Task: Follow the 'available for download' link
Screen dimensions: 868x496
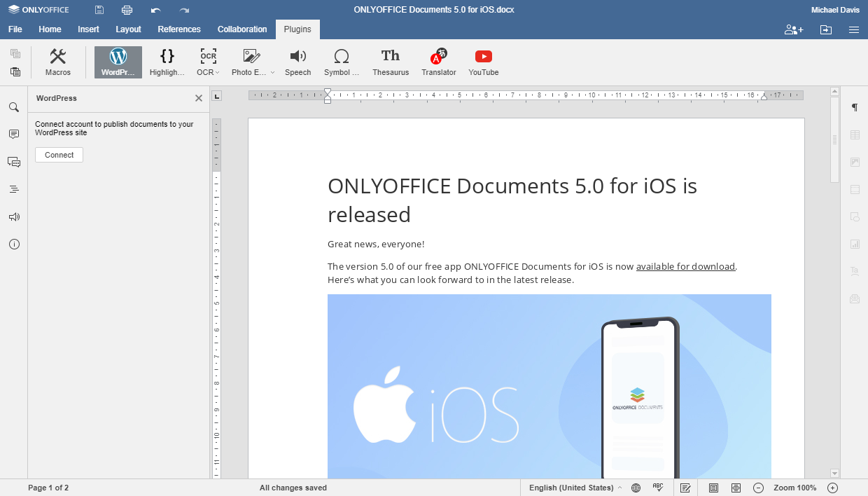Action: tap(685, 266)
